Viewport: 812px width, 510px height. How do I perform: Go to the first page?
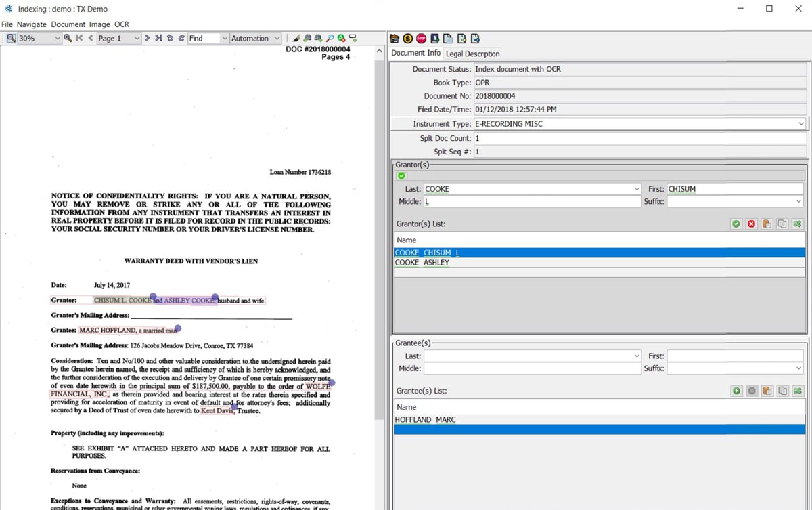79,39
